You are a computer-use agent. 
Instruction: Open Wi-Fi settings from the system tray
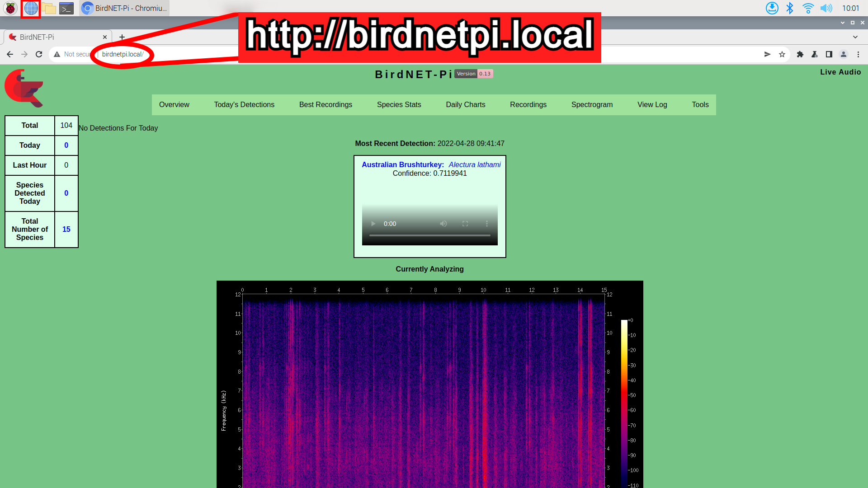(808, 8)
